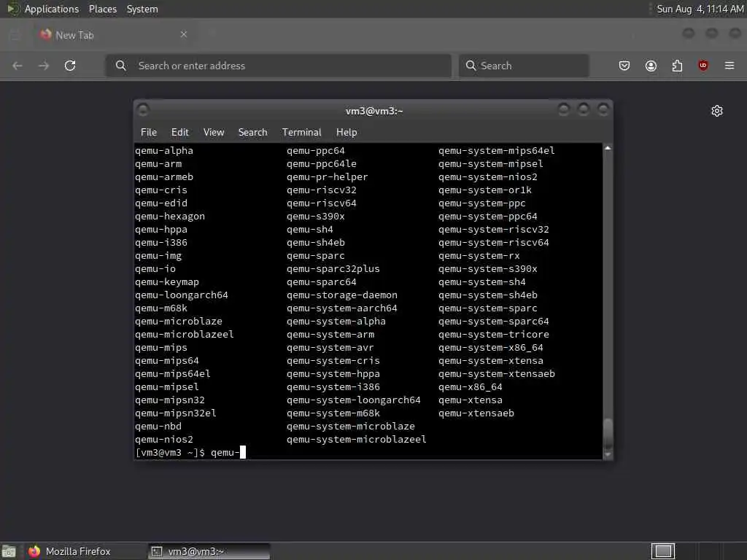
Task: Click the text qemu-system-tricore
Action: (494, 334)
